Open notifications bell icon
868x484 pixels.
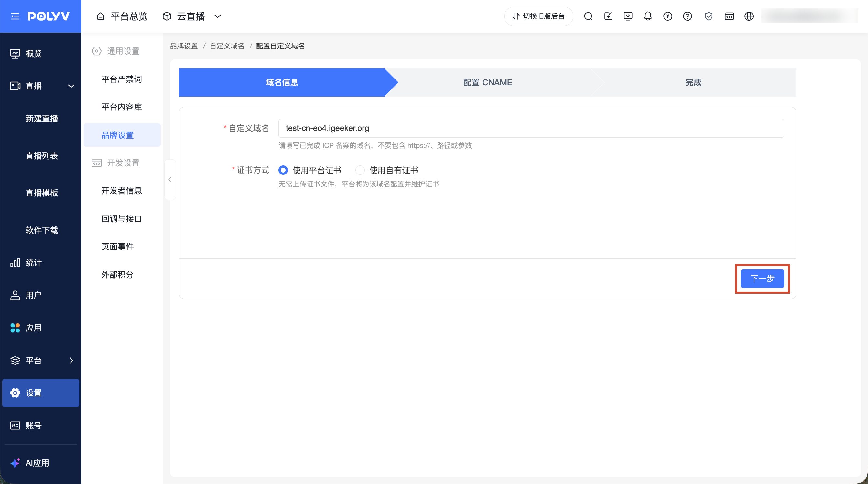[x=648, y=16]
